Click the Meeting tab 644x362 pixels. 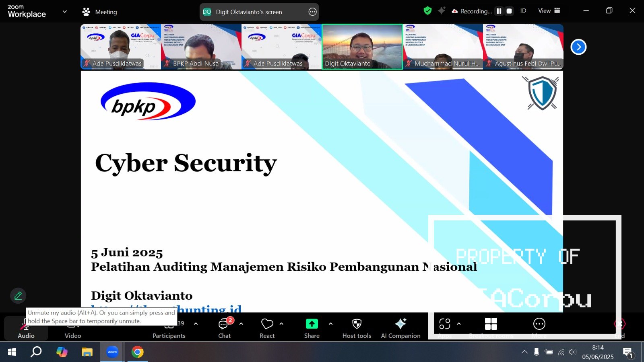click(100, 12)
